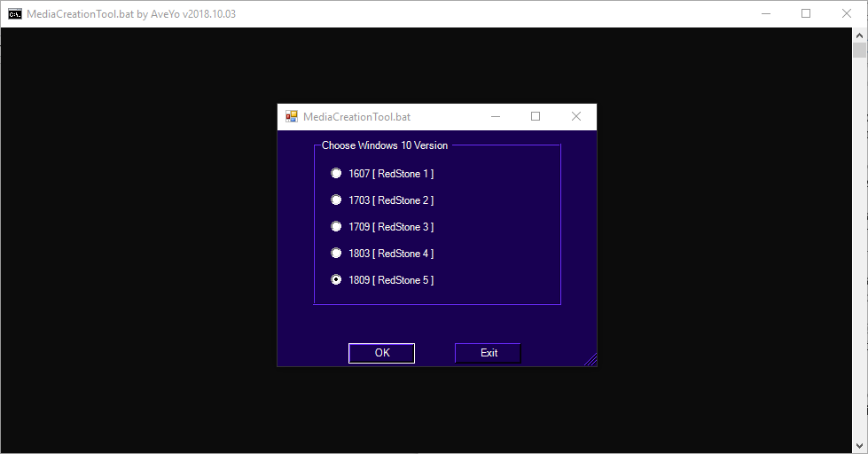Click the console scrollbar down arrow

[859, 446]
